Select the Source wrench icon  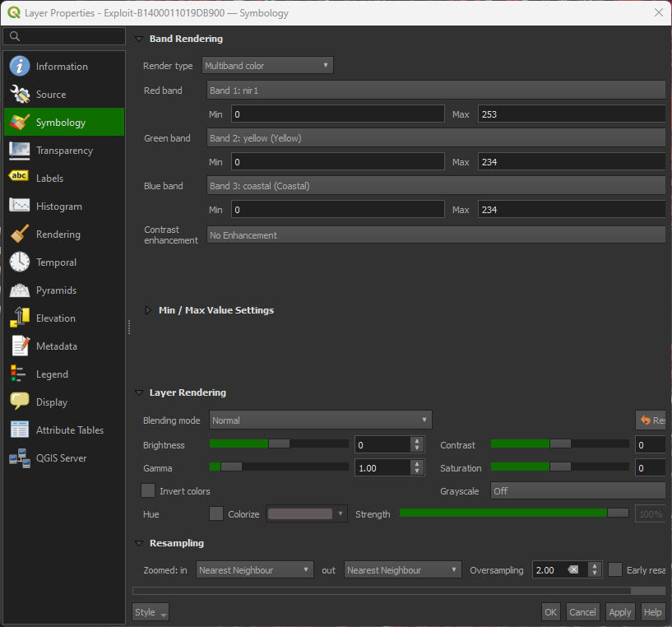[x=20, y=95]
